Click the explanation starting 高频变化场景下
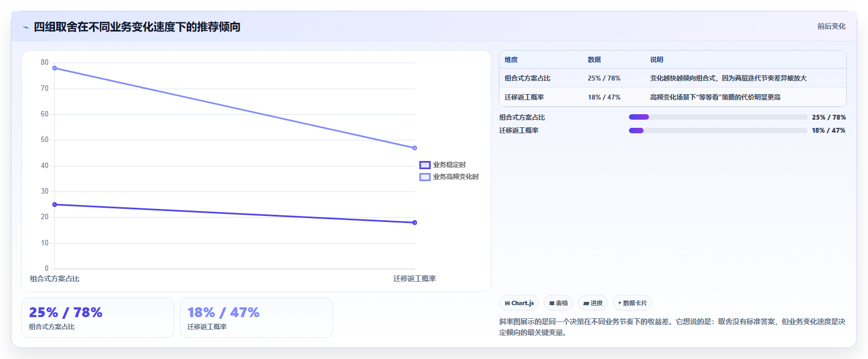The image size is (868, 359). 715,97
